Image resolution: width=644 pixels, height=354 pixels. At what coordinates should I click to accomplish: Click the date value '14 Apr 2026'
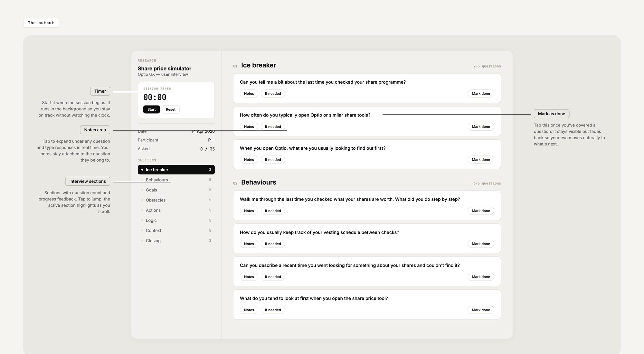(203, 131)
